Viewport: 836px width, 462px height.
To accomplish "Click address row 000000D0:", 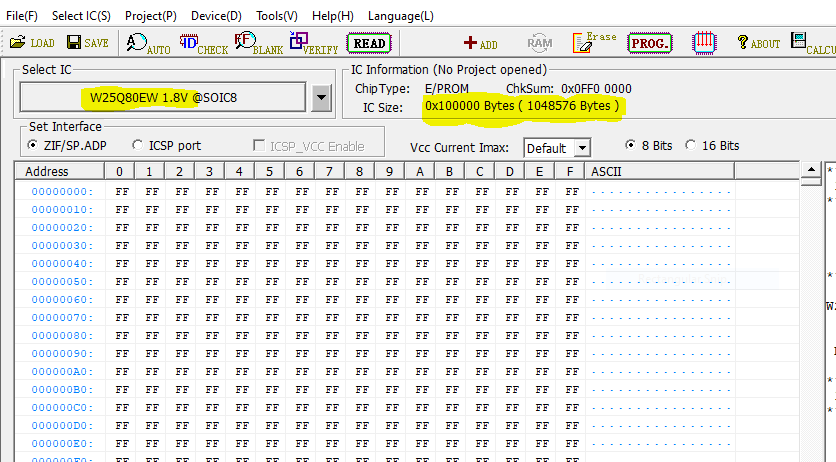I will (62, 426).
